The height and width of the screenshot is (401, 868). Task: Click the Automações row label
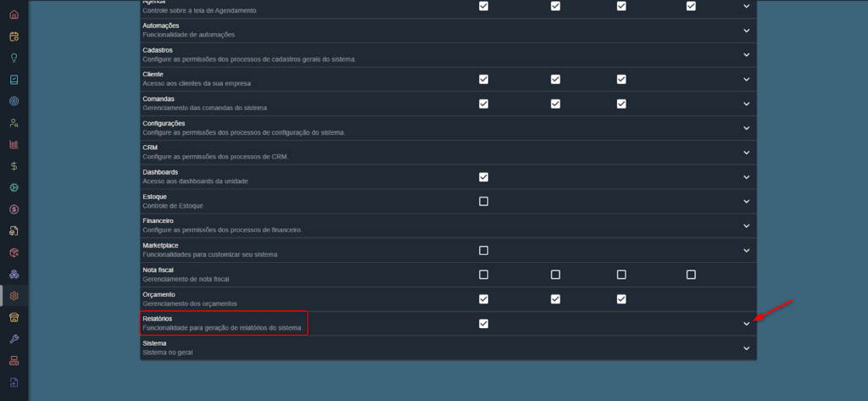pos(161,25)
